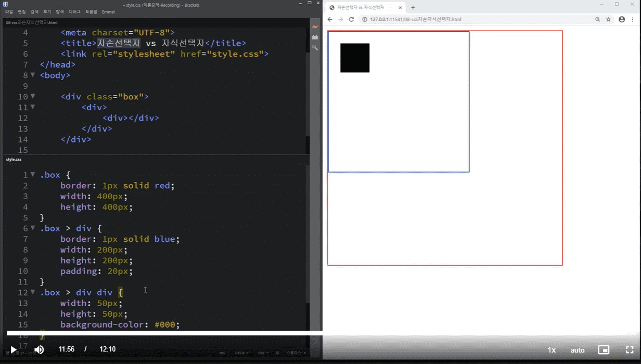641x364 pixels.
Task: Mute the video with the speaker icon
Action: click(x=39, y=349)
